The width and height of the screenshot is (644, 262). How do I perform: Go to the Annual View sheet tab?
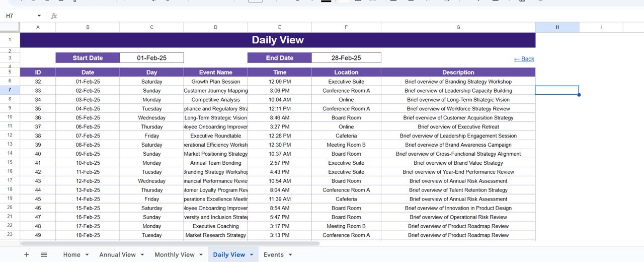point(117,255)
